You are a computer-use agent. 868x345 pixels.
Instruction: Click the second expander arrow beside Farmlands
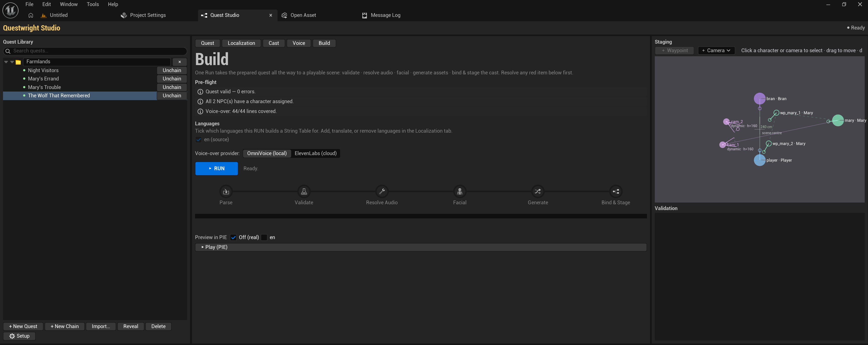pyautogui.click(x=12, y=62)
